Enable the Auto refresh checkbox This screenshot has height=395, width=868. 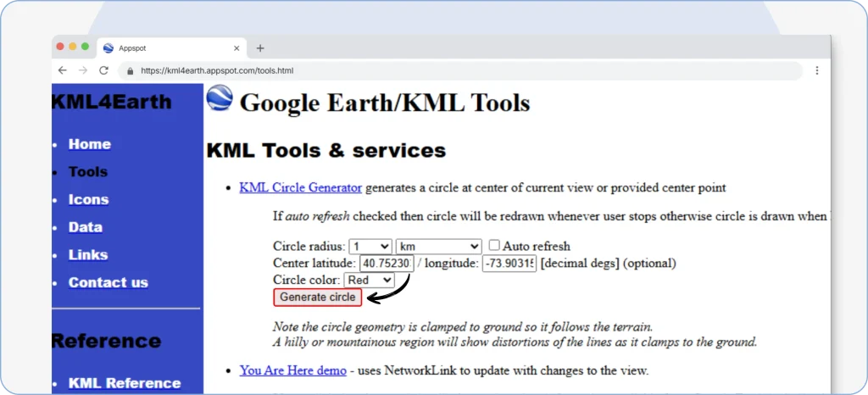494,245
